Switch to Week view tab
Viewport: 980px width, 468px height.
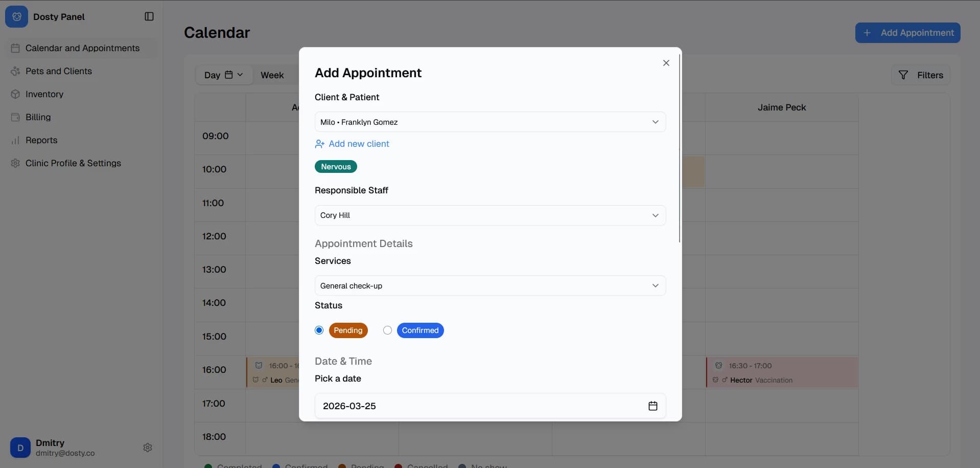[272, 75]
